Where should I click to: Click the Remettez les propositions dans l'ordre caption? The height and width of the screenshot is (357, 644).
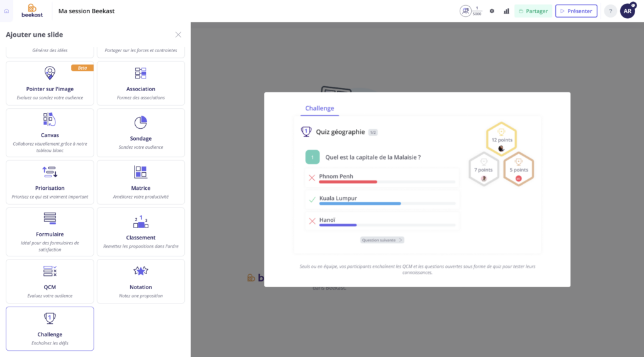coord(140,246)
